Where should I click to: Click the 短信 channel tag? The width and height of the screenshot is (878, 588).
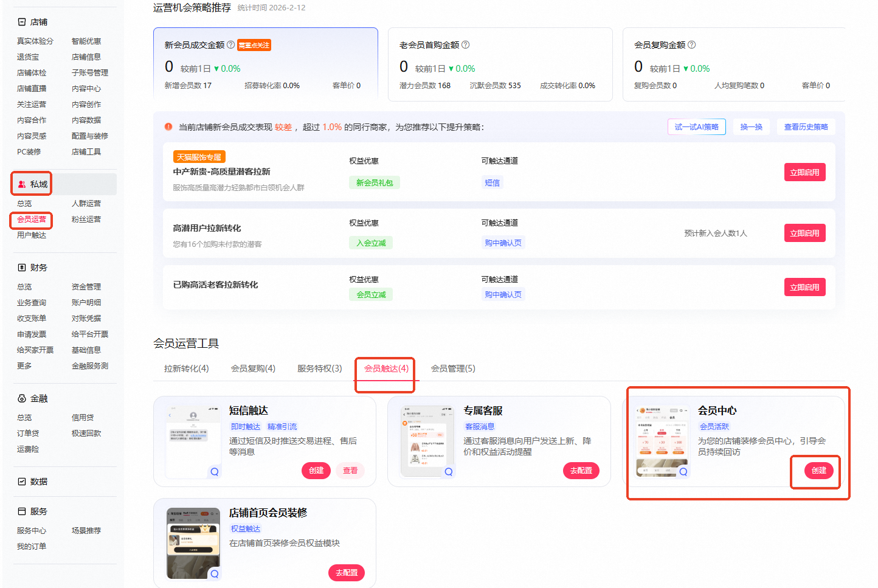click(x=493, y=183)
